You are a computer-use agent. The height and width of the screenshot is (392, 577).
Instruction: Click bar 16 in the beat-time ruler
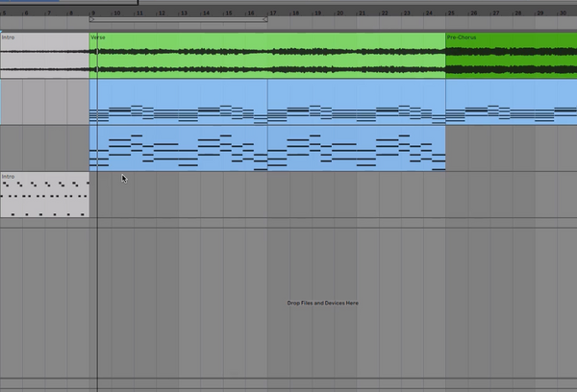251,13
